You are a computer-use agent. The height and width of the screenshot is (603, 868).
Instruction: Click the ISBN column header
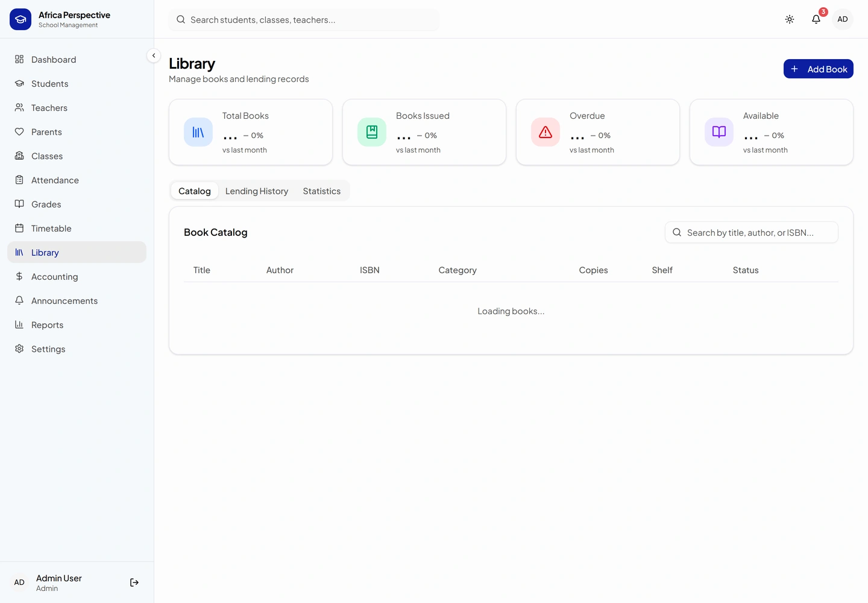(x=370, y=270)
